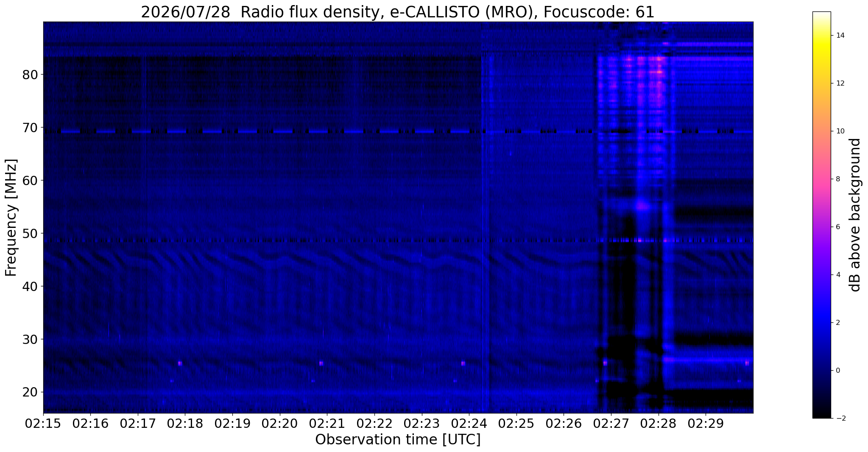The height and width of the screenshot is (452, 868).
Task: Select the 02:23 time tick label
Action: pos(421,423)
